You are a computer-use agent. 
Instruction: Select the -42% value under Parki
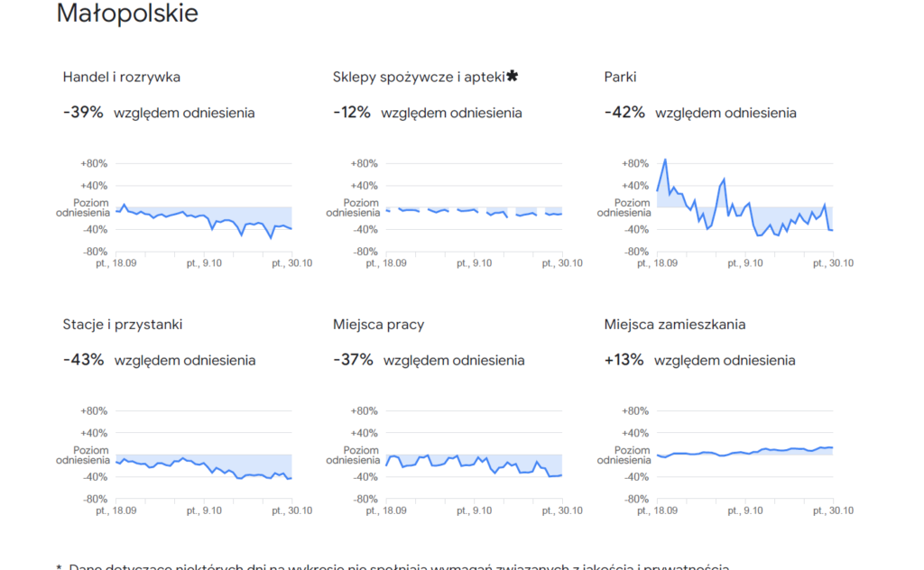click(x=624, y=113)
